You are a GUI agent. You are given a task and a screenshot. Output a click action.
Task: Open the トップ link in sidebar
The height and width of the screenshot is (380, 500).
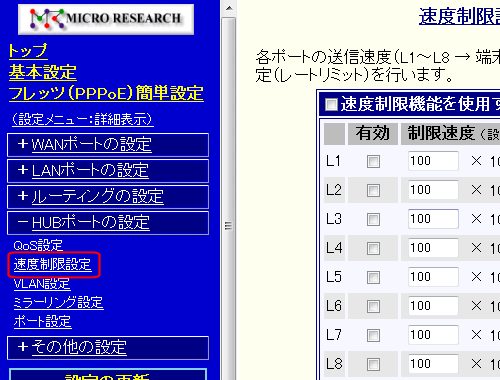[x=28, y=51]
